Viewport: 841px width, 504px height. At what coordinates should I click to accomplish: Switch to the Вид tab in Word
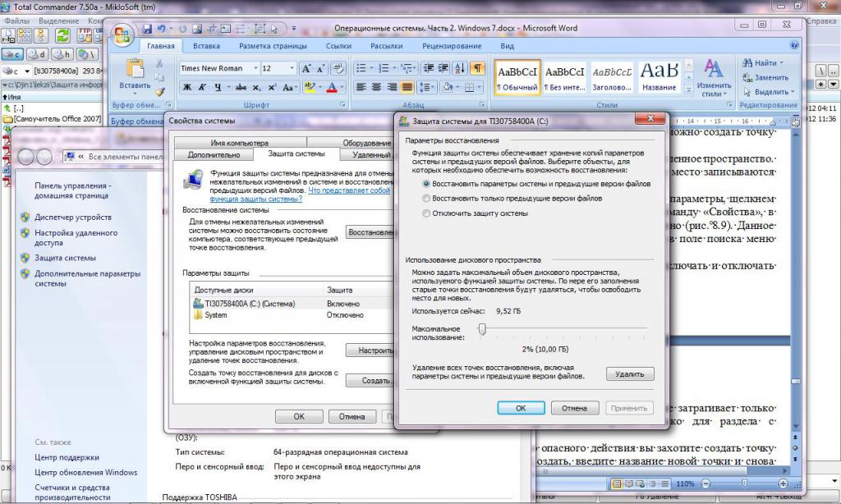pos(507,46)
